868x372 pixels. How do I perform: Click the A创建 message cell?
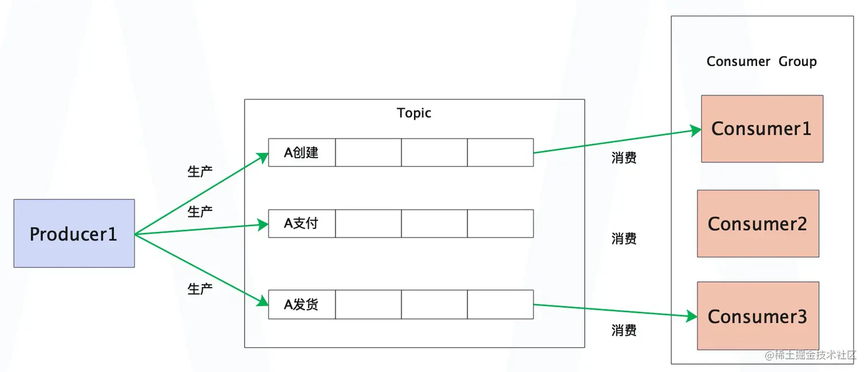[x=301, y=153]
